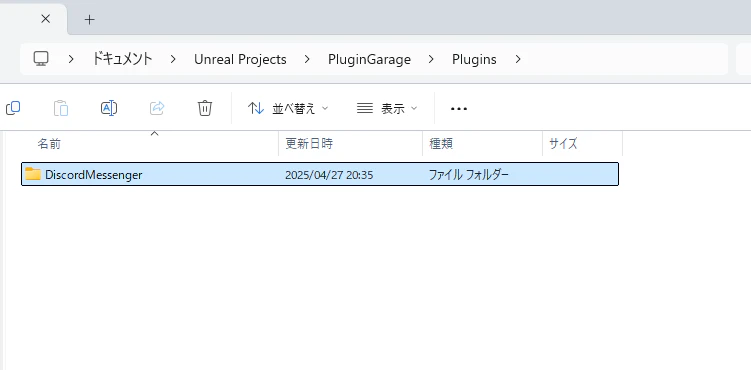751x370 pixels.
Task: Rename the selected folder via Rename icon
Action: coord(109,108)
